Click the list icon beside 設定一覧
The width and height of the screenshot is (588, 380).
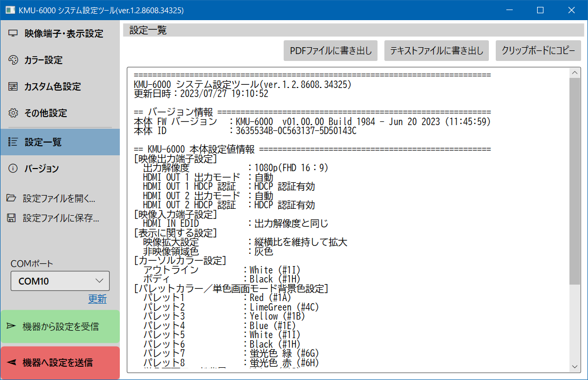[13, 142]
